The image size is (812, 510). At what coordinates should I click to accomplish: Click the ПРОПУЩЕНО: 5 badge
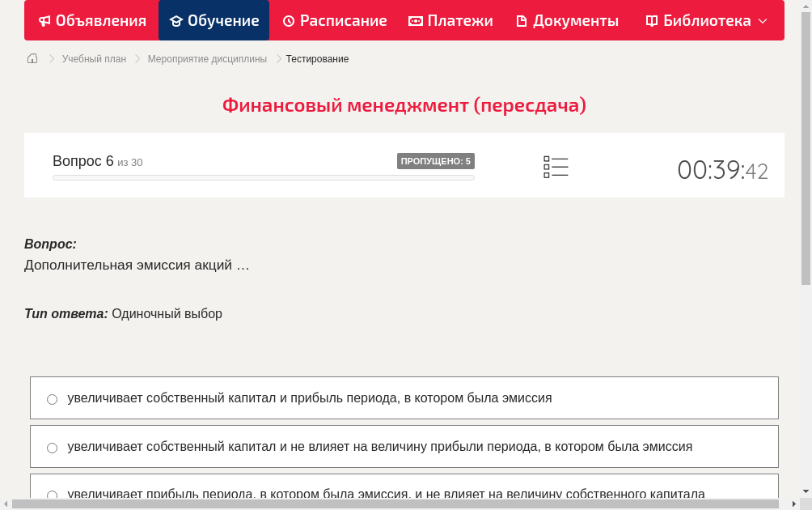click(x=437, y=160)
